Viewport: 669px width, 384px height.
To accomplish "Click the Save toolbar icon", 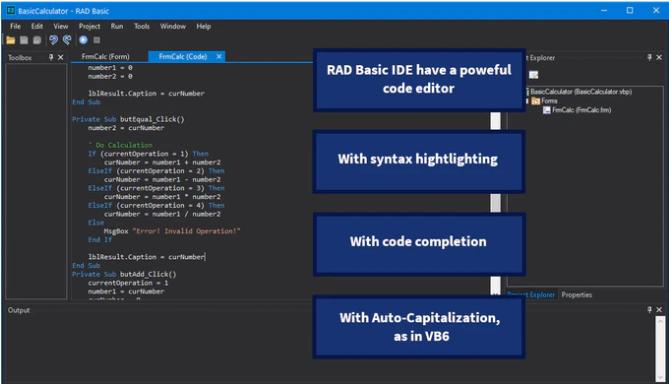I will tap(24, 40).
